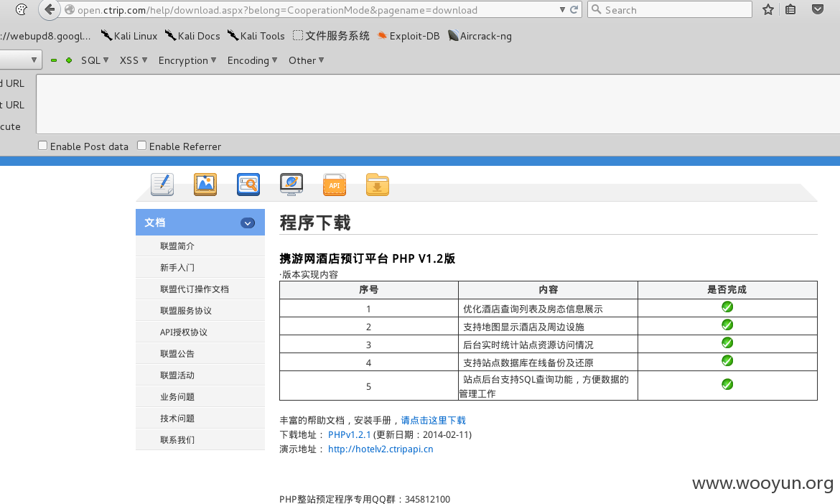Image resolution: width=840 pixels, height=504 pixels.
Task: Click the picture frame image icon
Action: tap(205, 185)
